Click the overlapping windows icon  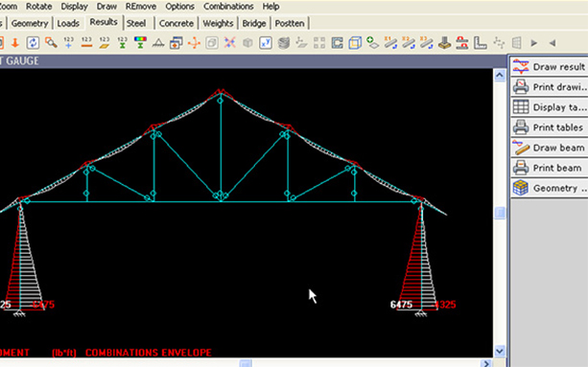click(x=176, y=43)
